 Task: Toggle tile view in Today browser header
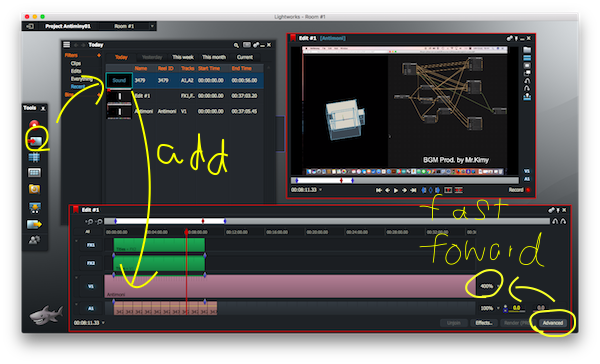pyautogui.click(x=247, y=45)
